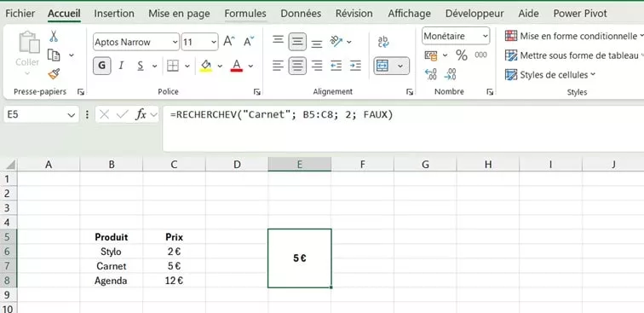Toggle underline S button
644x313 pixels.
click(141, 66)
